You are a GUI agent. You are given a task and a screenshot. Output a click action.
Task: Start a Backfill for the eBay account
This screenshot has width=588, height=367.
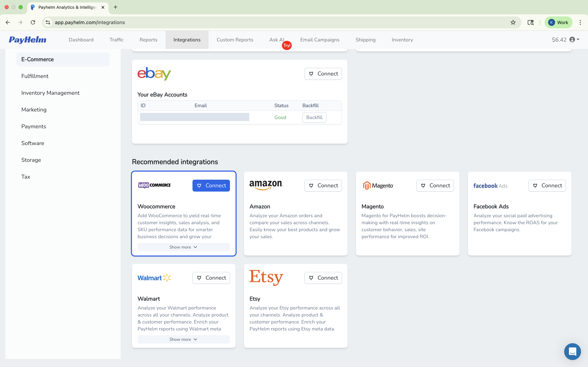click(x=314, y=117)
